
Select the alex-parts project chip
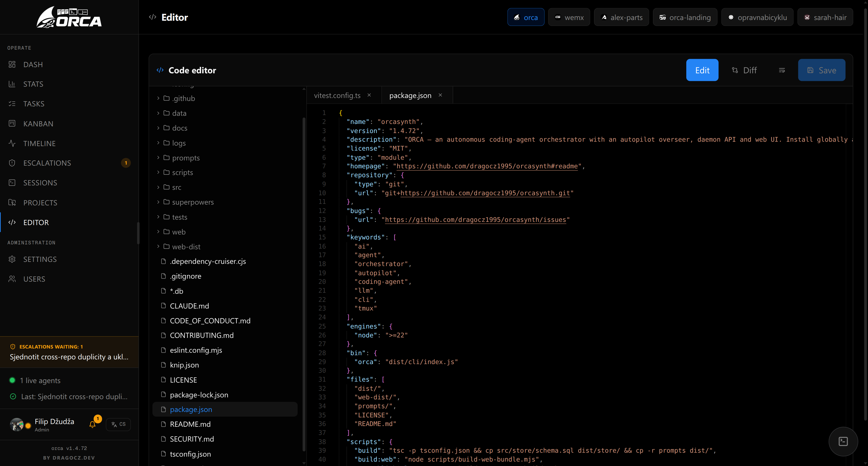[x=622, y=17]
